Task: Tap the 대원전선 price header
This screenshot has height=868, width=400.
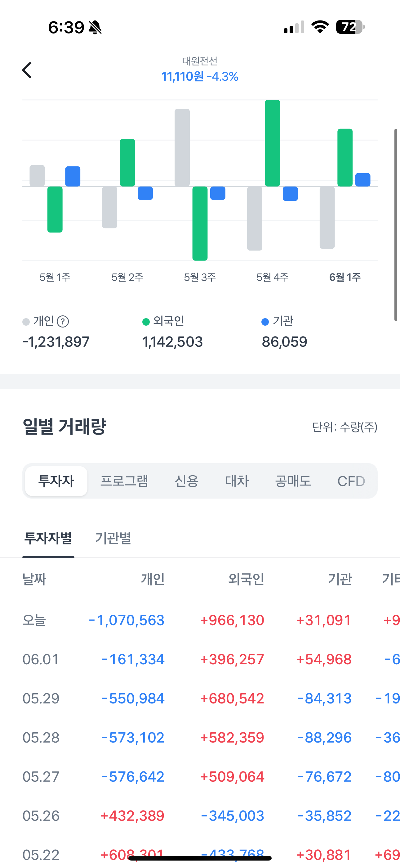Action: coord(200,70)
